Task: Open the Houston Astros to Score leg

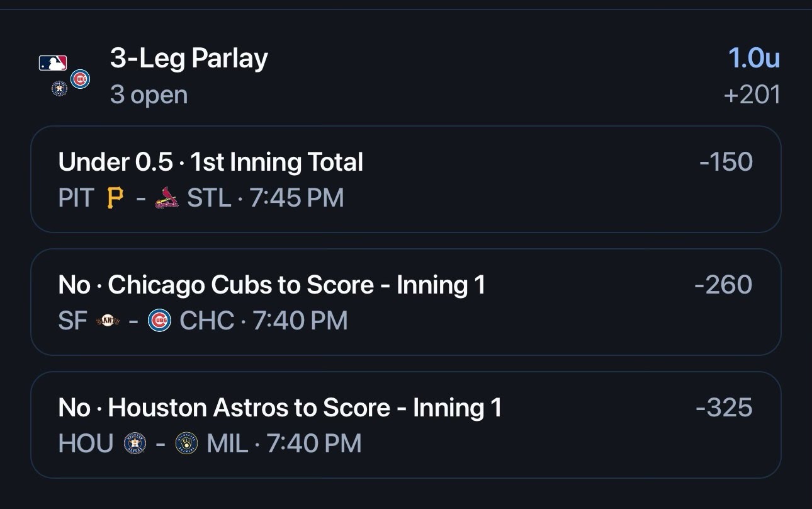Action: pos(406,425)
